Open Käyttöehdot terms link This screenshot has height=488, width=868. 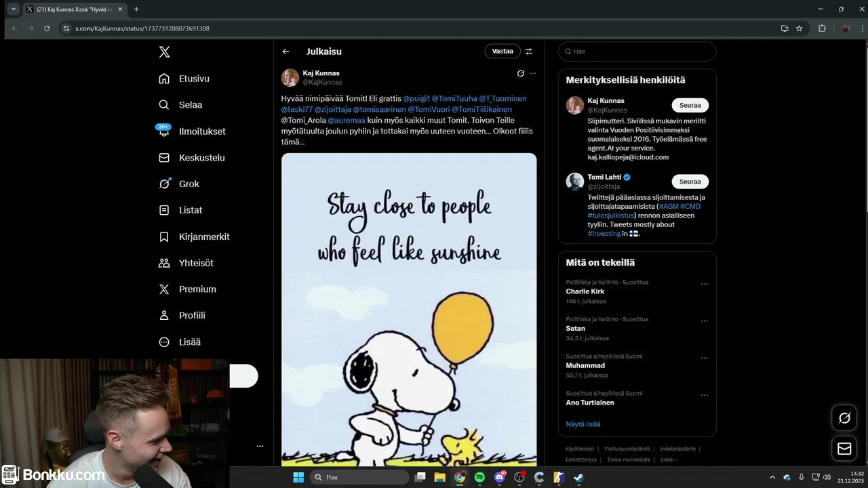580,449
